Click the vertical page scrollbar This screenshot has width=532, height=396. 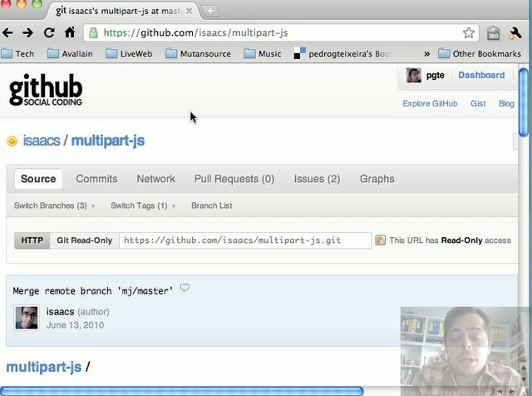coord(523,102)
